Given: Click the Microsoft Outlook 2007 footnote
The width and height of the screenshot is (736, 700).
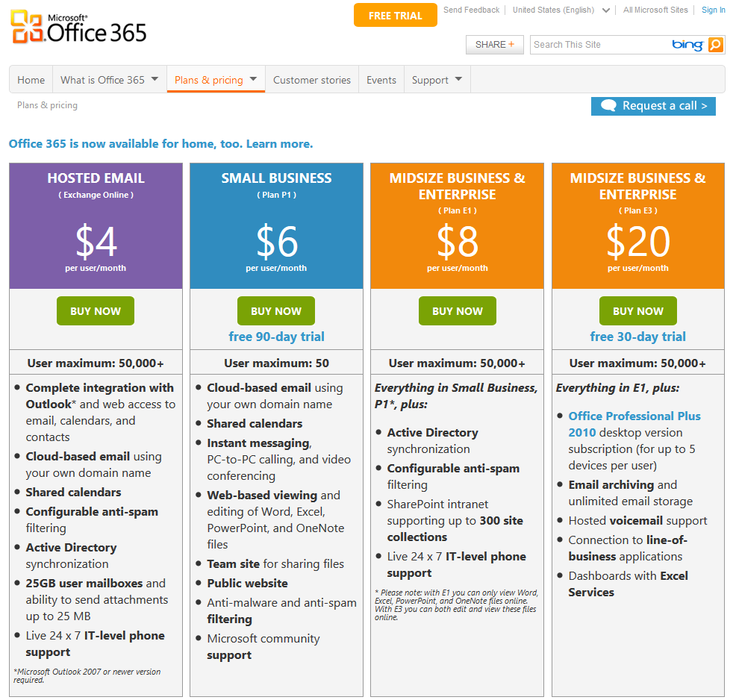Looking at the screenshot, I should [x=87, y=675].
